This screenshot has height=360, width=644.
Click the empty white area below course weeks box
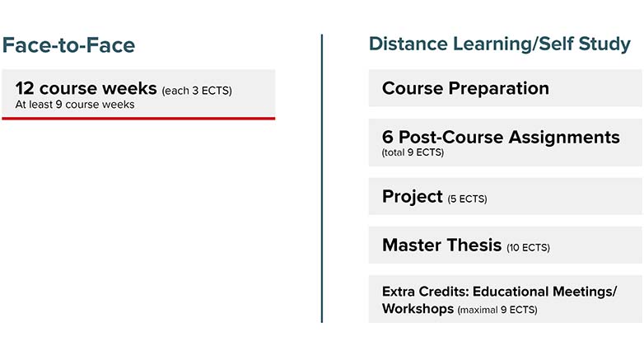[x=138, y=222]
